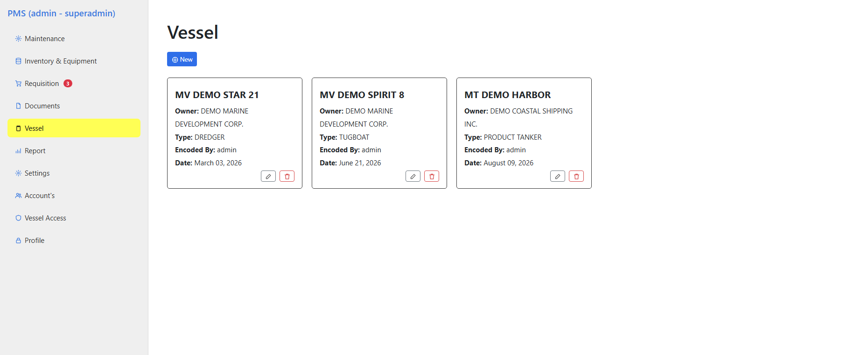The height and width of the screenshot is (355, 868).
Task: Click the Profile lock icon
Action: pos(18,241)
